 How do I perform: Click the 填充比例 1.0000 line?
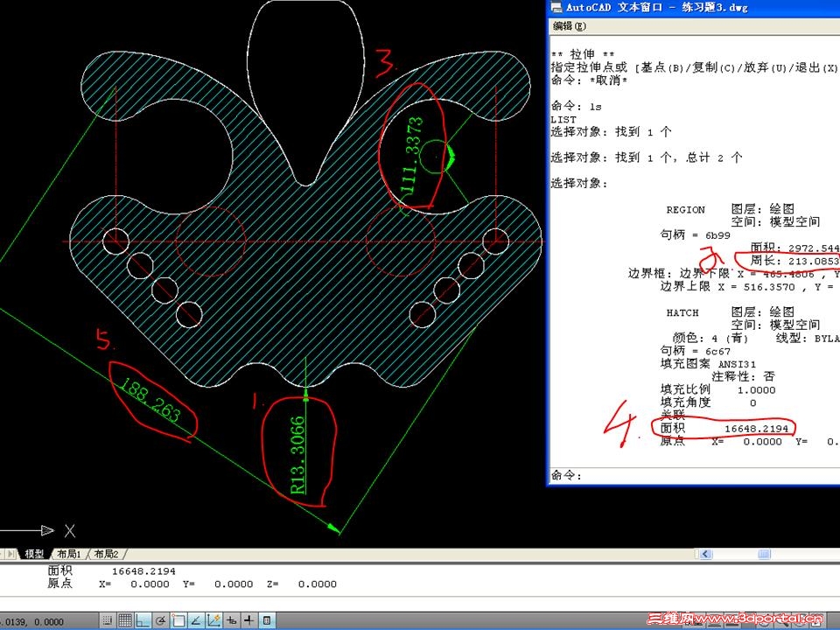point(717,390)
